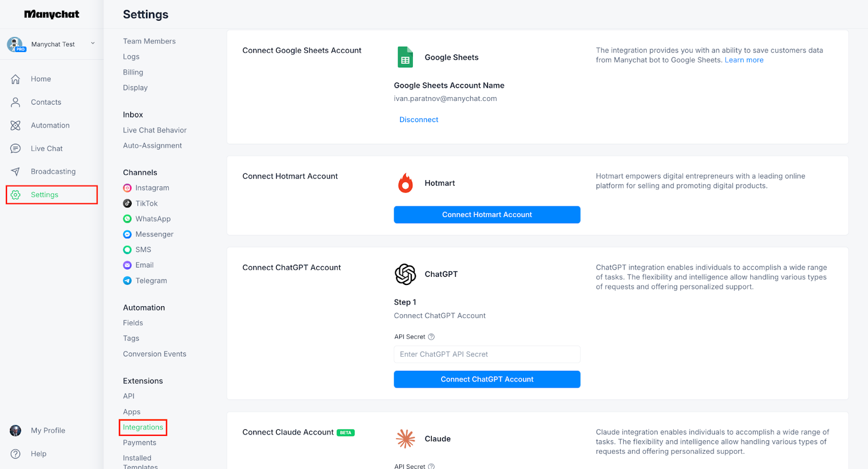The width and height of the screenshot is (868, 469).
Task: Click the Instagram channel icon
Action: [x=127, y=188]
